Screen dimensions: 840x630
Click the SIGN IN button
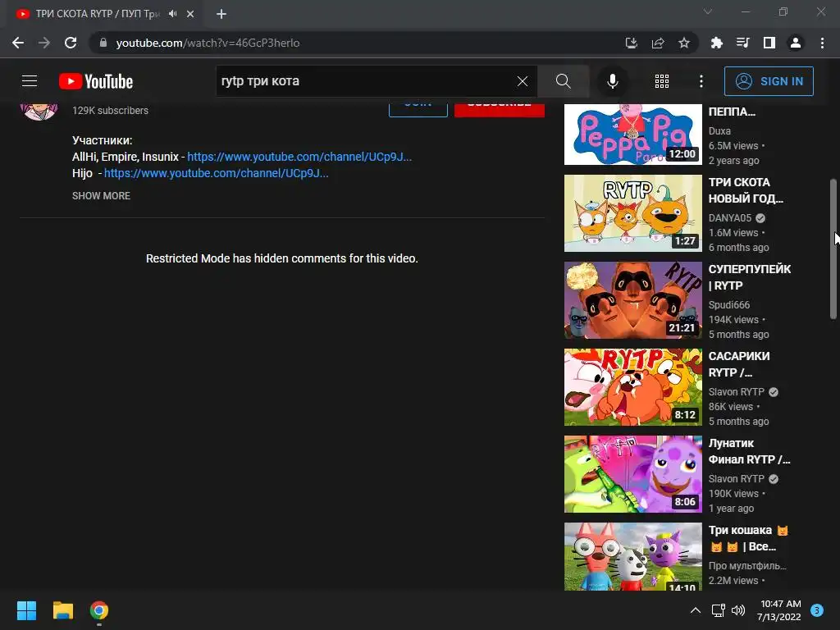[769, 81]
